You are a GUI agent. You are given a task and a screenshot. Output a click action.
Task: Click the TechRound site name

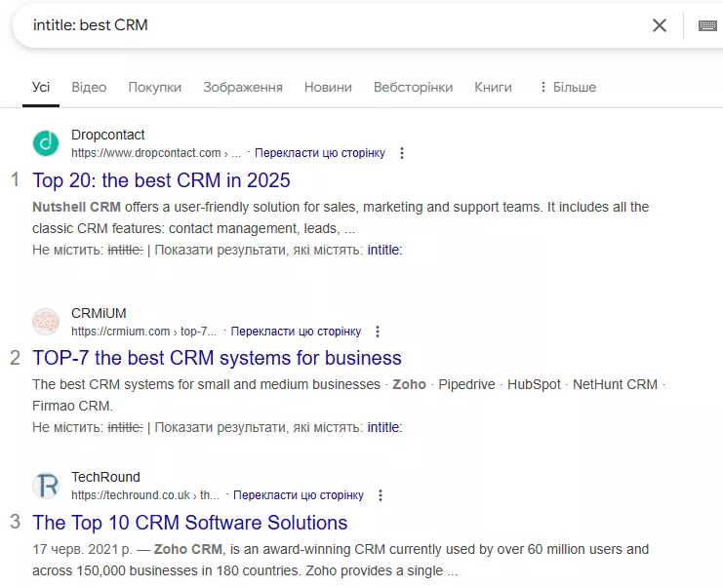[x=105, y=477]
